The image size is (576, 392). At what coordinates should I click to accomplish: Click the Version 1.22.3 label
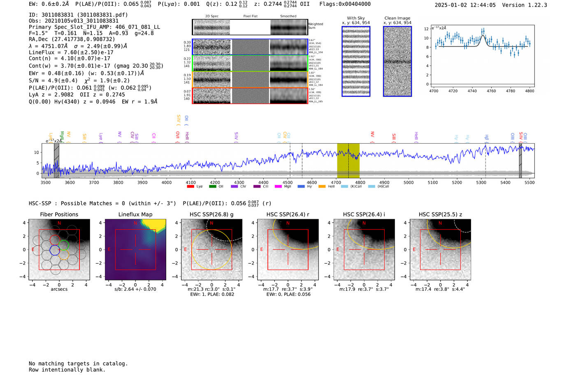525,5
